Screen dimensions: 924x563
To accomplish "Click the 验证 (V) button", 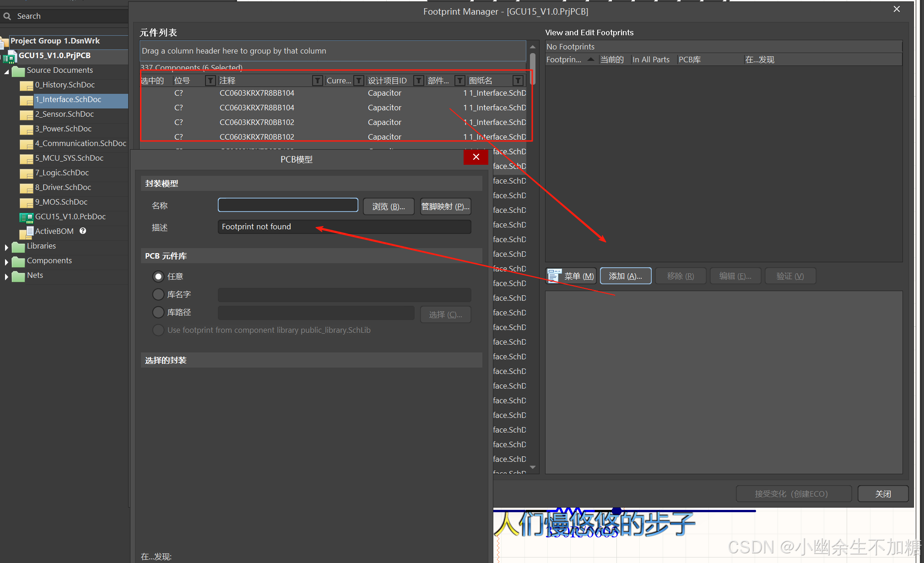I will tap(790, 276).
